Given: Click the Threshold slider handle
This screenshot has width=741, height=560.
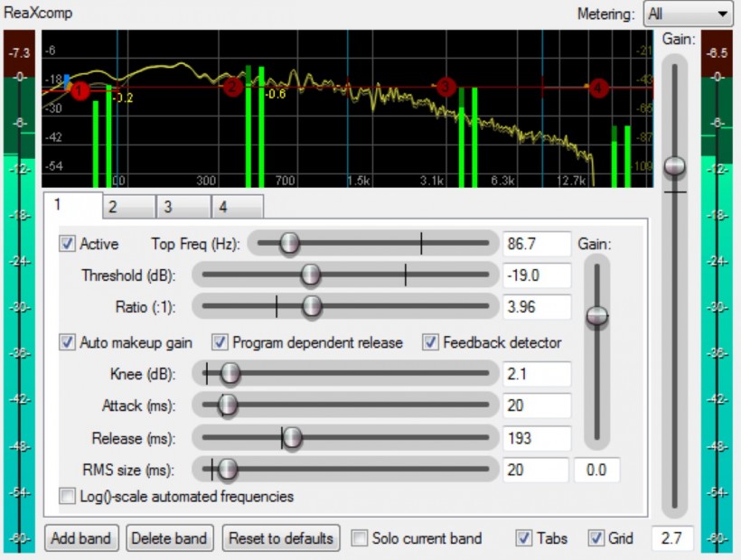Looking at the screenshot, I should point(311,275).
